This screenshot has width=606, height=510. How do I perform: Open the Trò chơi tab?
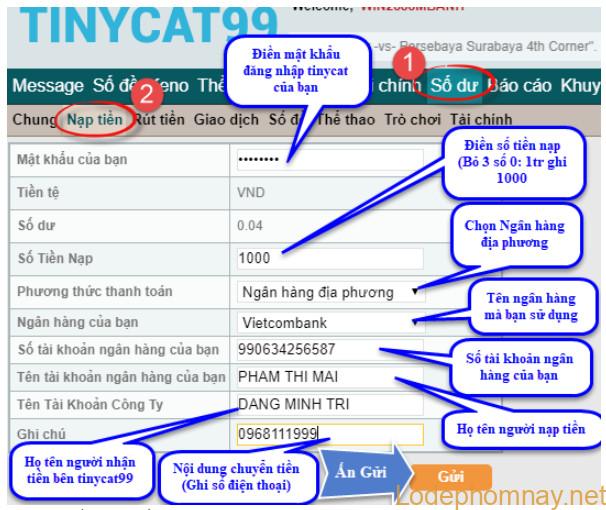[x=412, y=119]
